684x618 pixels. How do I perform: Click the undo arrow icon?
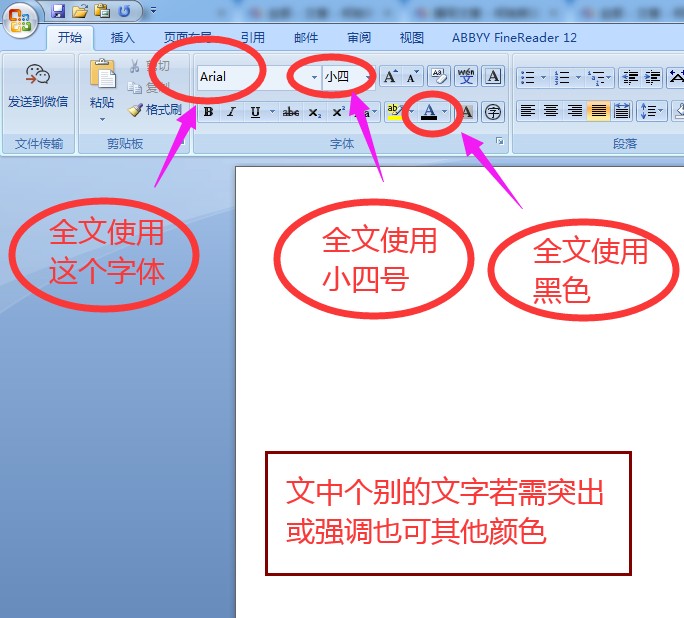tap(124, 10)
